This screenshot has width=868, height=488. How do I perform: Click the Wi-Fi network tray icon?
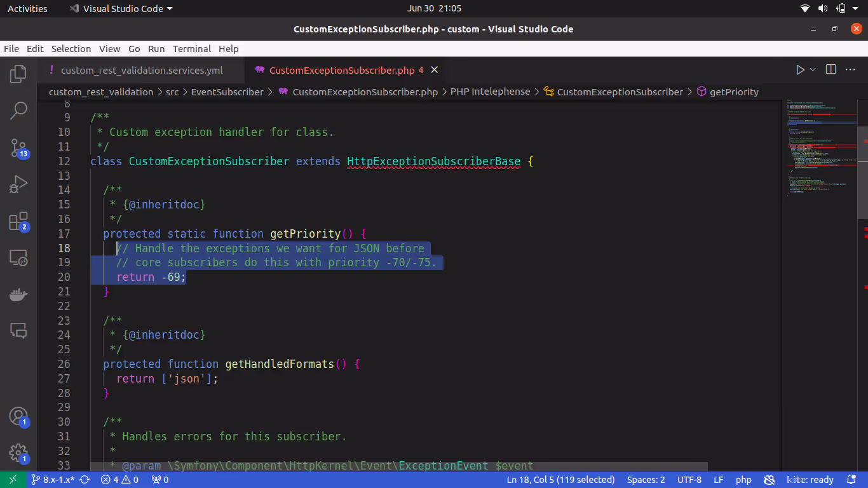click(x=805, y=8)
